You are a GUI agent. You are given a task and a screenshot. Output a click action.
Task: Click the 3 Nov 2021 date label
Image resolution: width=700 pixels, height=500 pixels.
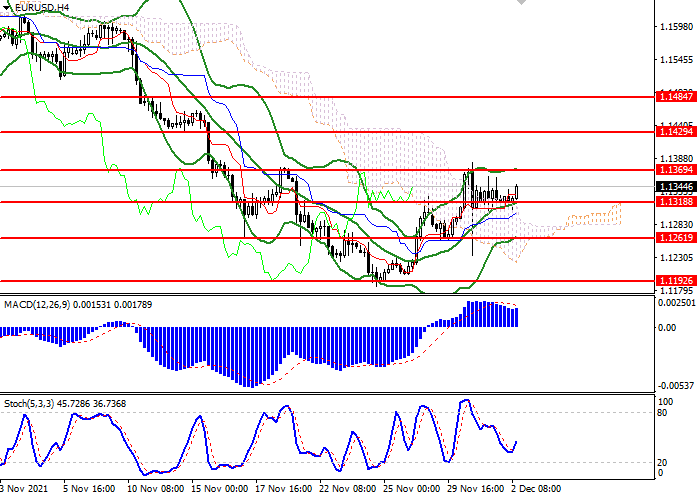23,489
